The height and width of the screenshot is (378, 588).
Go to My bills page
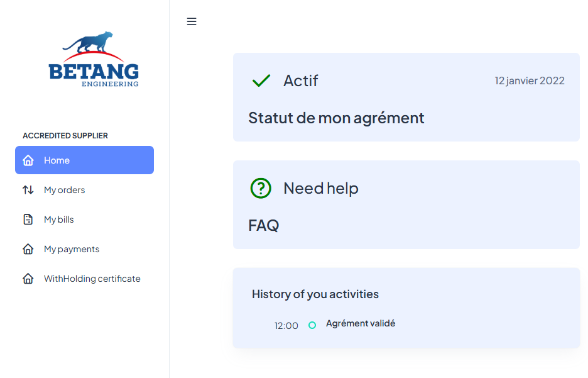click(59, 220)
